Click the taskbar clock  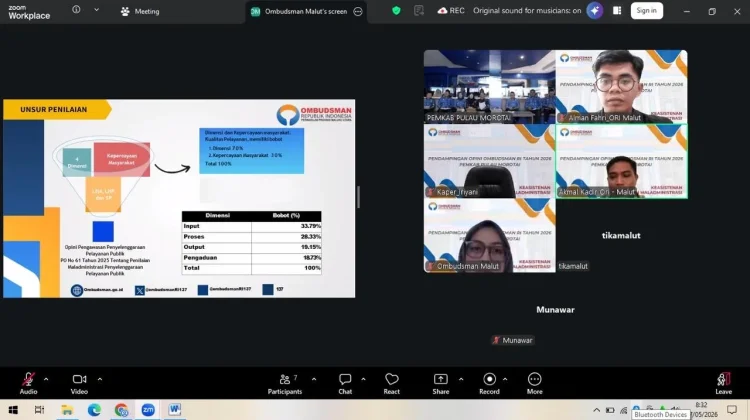pos(703,409)
